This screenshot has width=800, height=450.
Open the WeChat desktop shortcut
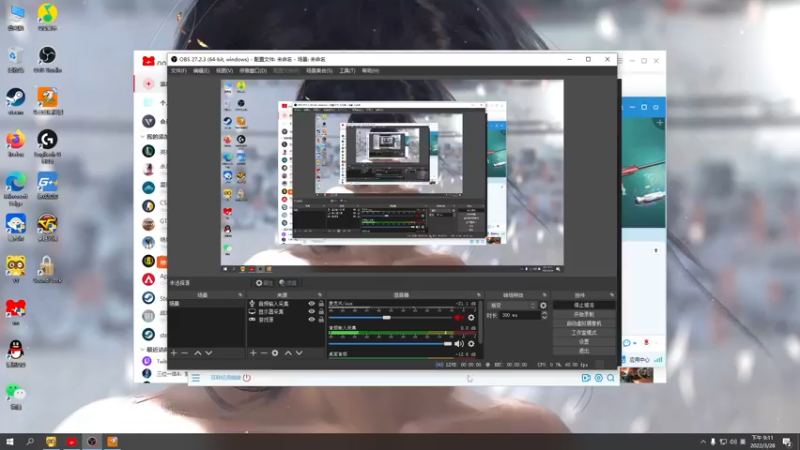pos(16,396)
